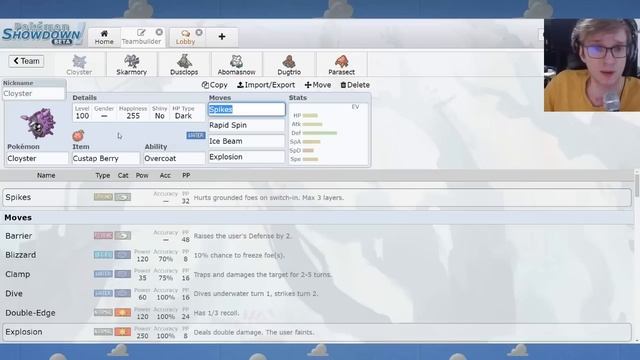This screenshot has height=360, width=640.
Task: Open the Home tab
Action: [x=104, y=37]
